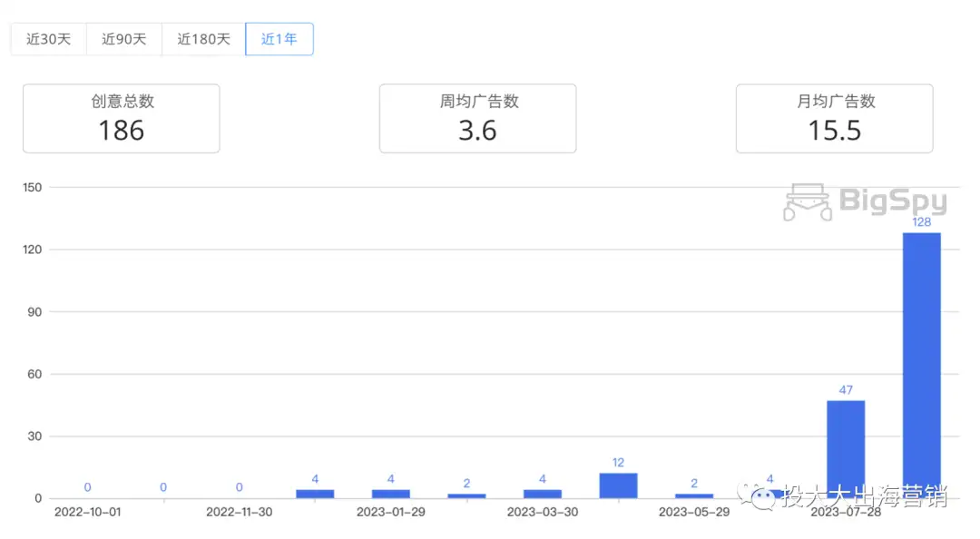Screen dimensions: 980x539
Task: Select the 近30天 time range tab
Action: pos(49,39)
